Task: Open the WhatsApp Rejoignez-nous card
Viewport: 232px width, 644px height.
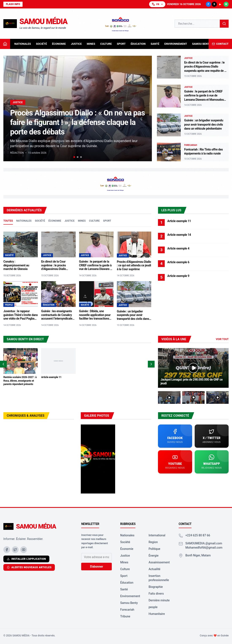Action: tap(212, 462)
